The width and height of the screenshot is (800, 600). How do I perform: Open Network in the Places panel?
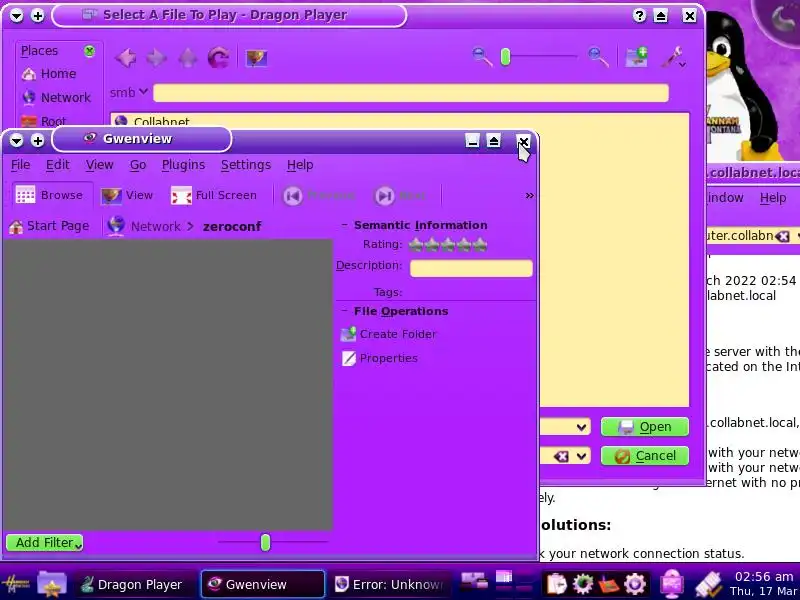click(56, 97)
